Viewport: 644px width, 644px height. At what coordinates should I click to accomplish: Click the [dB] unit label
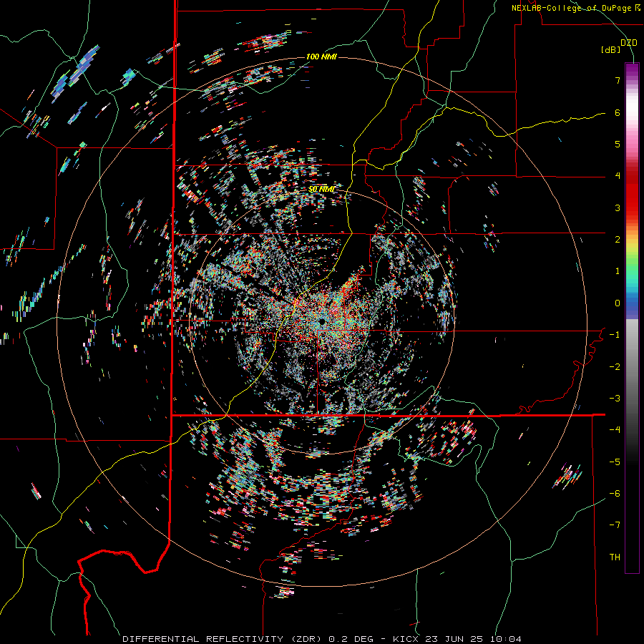pyautogui.click(x=610, y=50)
